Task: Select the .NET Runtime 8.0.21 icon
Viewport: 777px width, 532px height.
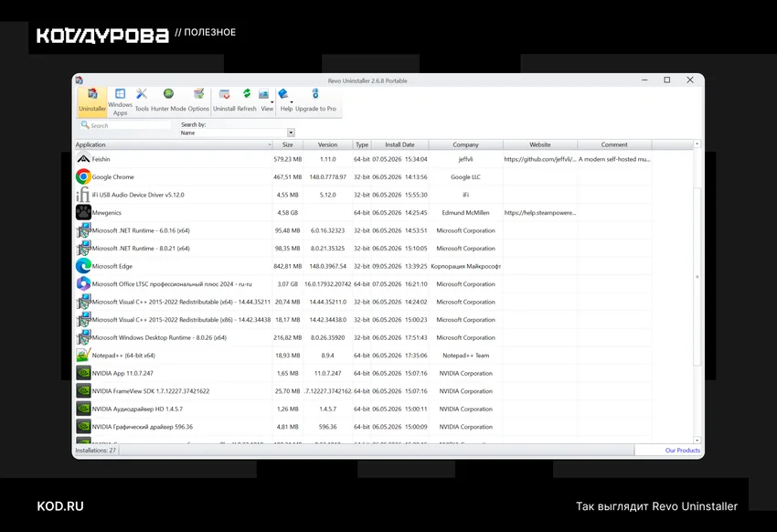Action: (83, 248)
